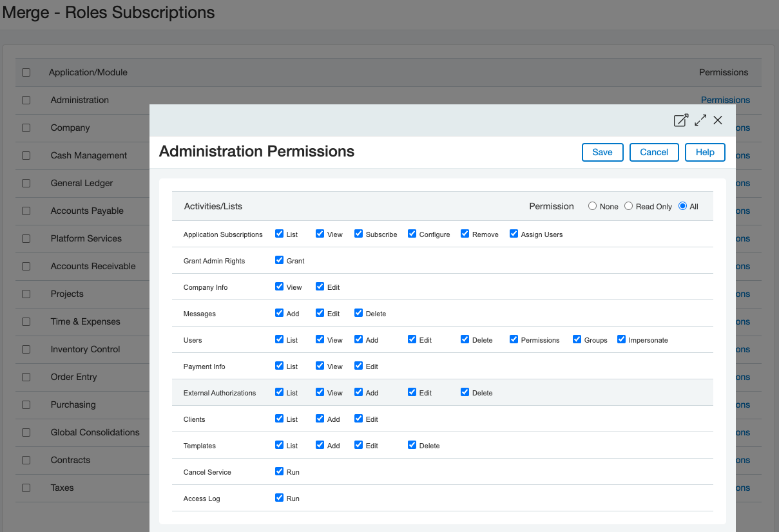Disable Delete permission for Messages
The height and width of the screenshot is (532, 779).
click(358, 313)
